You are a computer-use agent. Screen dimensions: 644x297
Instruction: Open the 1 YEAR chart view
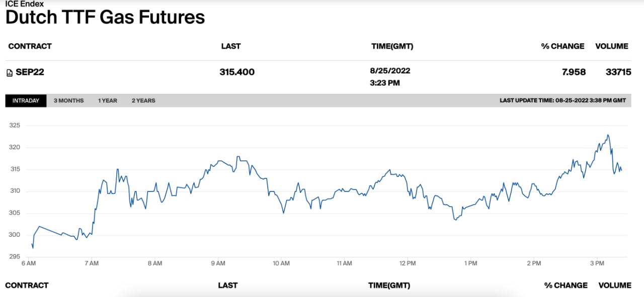108,101
